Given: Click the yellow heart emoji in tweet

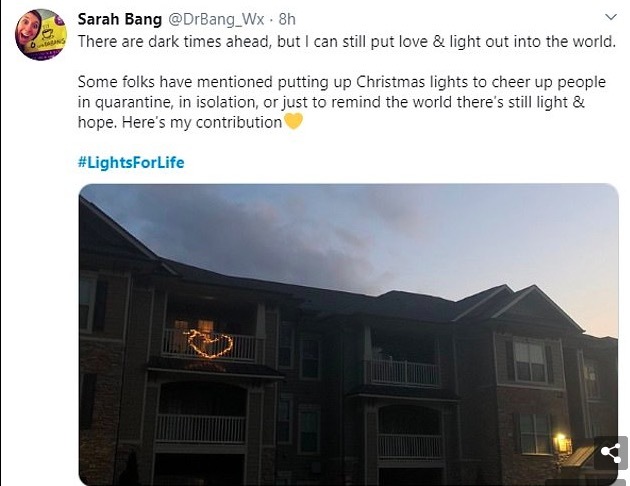Looking at the screenshot, I should (x=293, y=122).
